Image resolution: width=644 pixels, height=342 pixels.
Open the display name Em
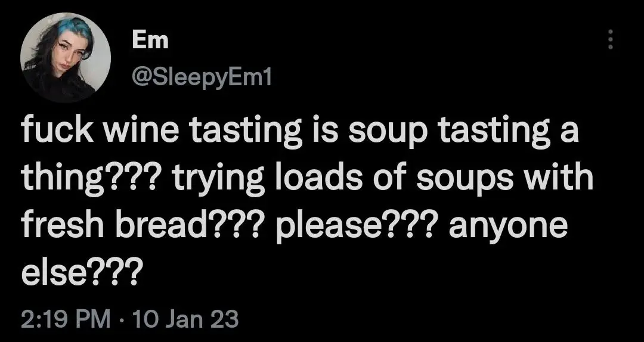click(150, 41)
